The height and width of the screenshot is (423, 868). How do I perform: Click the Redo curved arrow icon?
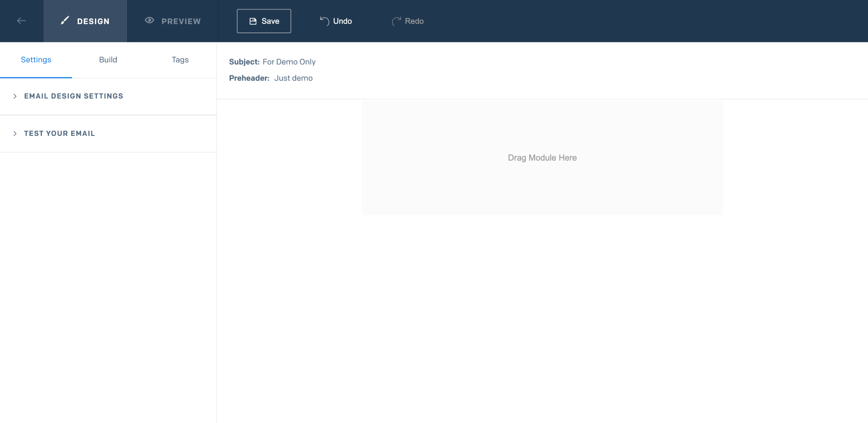396,21
